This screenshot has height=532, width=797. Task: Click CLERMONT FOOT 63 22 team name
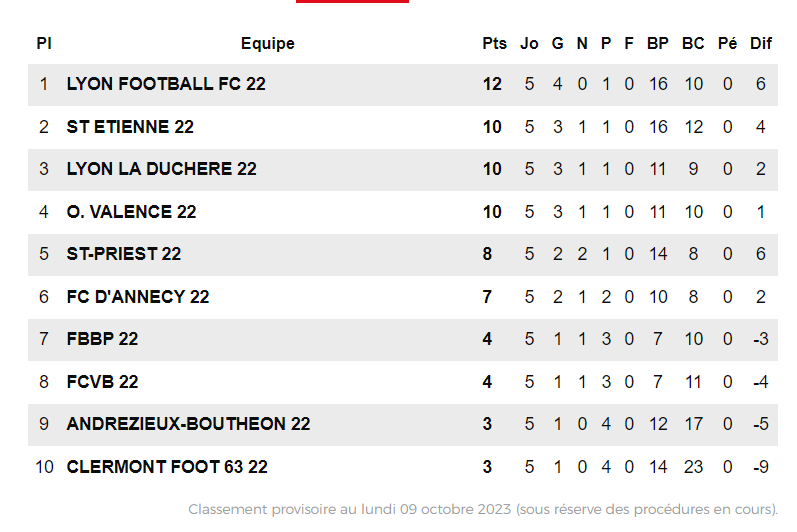click(167, 467)
